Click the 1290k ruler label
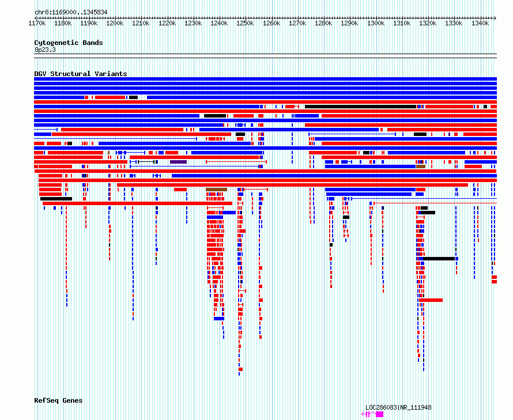This screenshot has width=513, height=420. 349,23
